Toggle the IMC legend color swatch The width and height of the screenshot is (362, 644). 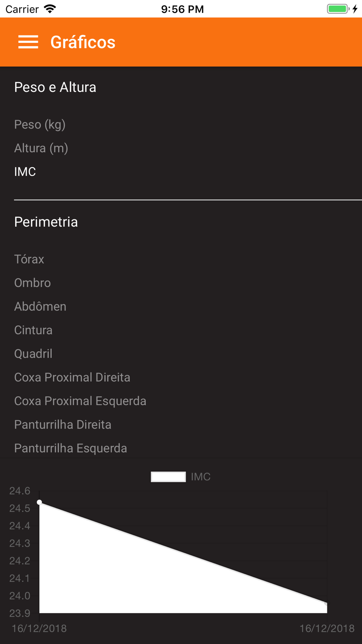point(168,477)
